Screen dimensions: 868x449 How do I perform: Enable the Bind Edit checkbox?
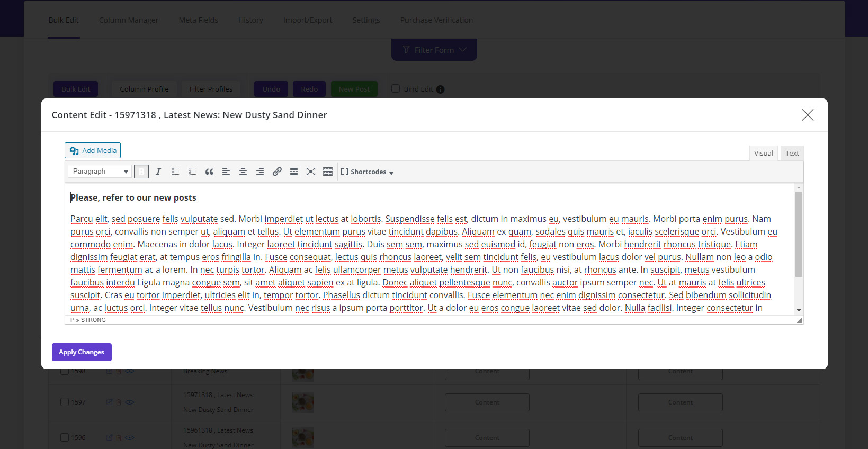(x=396, y=89)
